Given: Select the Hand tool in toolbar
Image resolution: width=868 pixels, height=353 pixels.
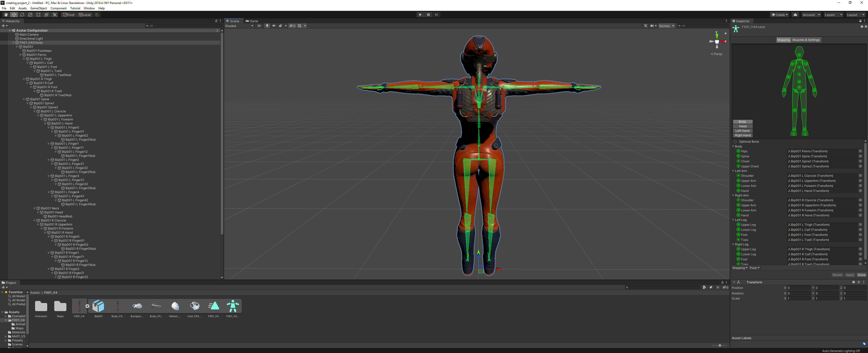Looking at the screenshot, I should (x=6, y=15).
